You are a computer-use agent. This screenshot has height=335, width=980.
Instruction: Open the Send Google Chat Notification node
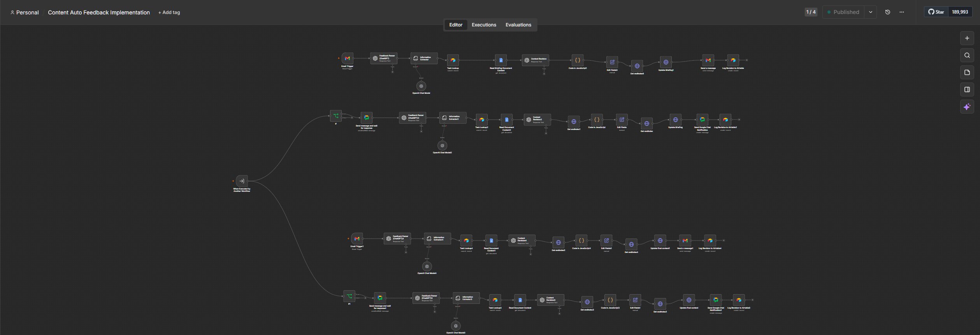703,119
